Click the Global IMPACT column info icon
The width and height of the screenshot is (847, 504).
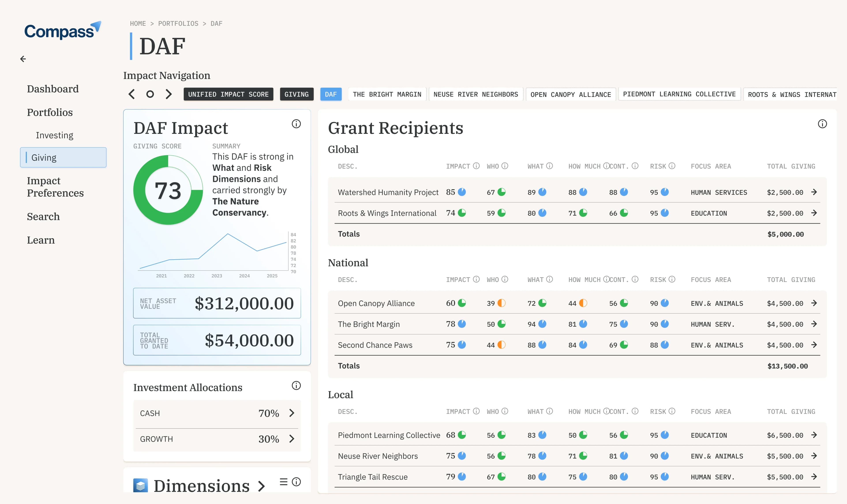coord(476,166)
